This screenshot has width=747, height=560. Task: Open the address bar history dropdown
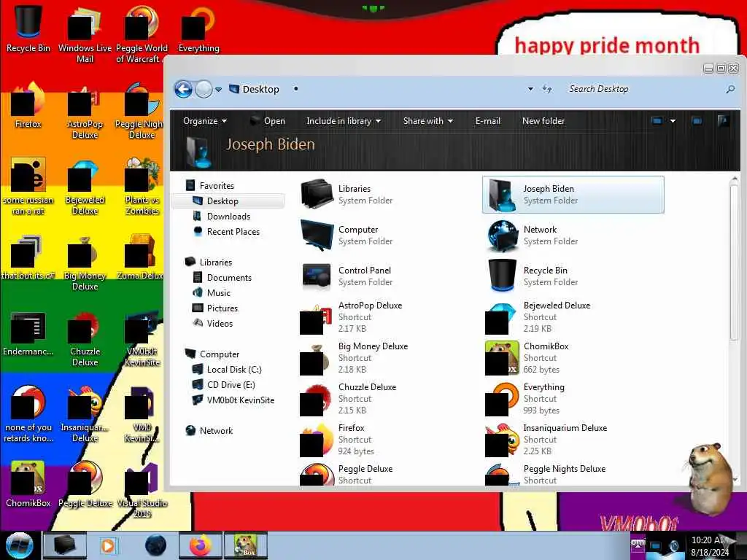[530, 89]
